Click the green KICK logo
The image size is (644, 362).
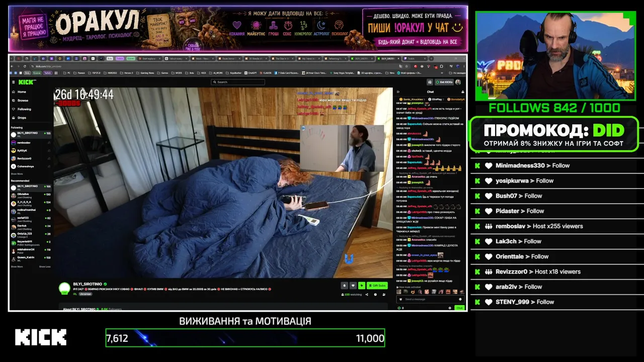(26, 82)
